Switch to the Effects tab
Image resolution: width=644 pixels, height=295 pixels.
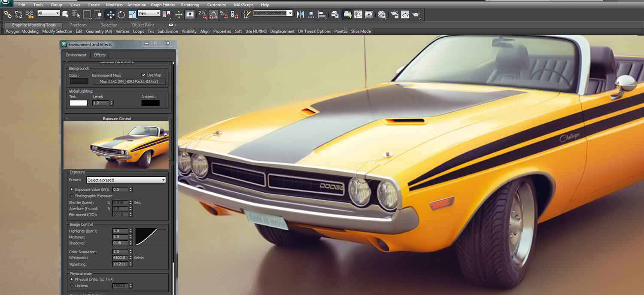(x=100, y=55)
